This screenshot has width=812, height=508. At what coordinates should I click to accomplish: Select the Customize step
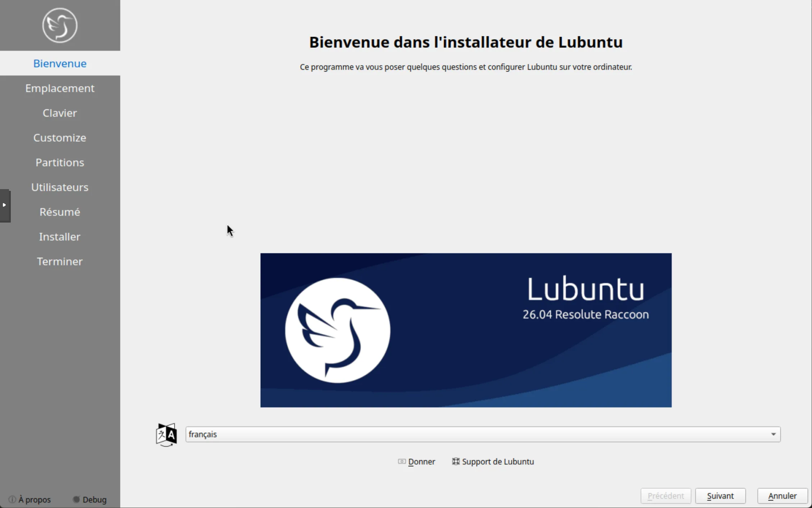pyautogui.click(x=60, y=138)
